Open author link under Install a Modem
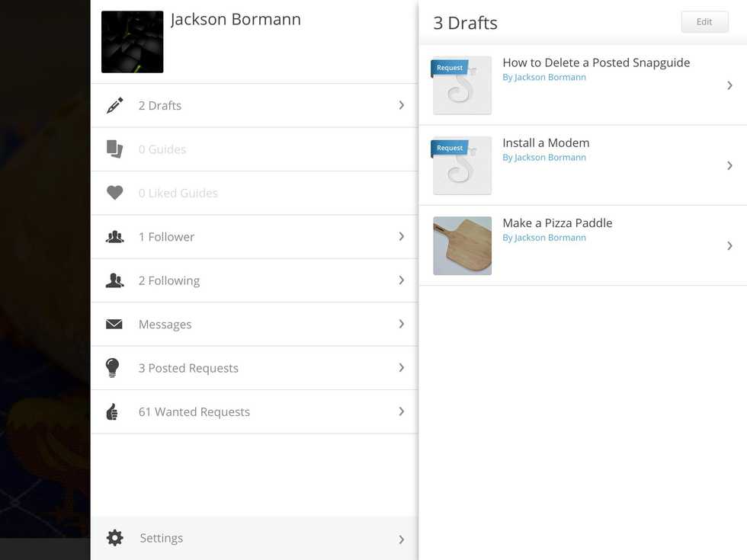747x560 pixels. pos(543,158)
